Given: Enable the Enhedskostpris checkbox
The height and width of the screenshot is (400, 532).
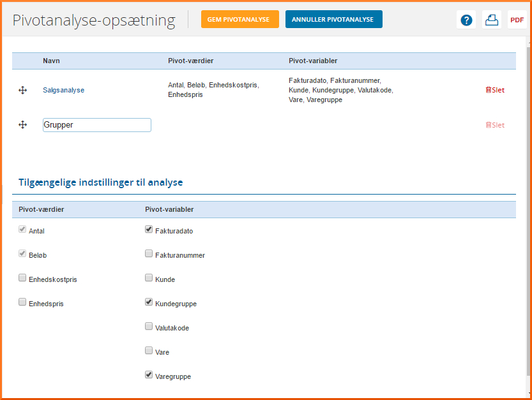Looking at the screenshot, I should coord(22,278).
